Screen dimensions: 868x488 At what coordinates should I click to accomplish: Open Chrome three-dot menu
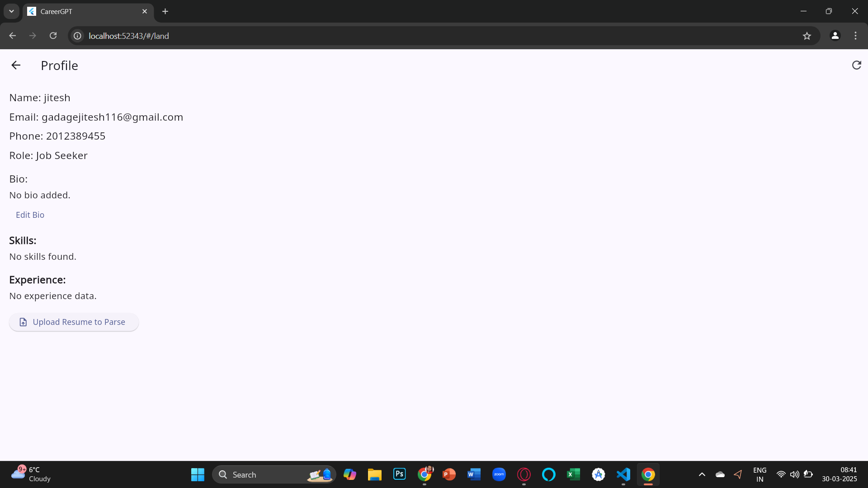(855, 36)
